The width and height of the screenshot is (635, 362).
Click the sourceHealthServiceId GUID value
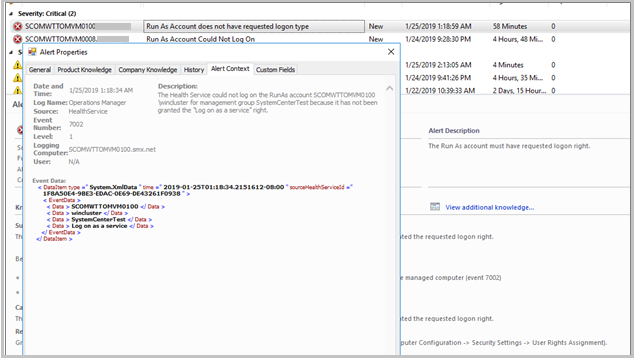click(x=112, y=194)
